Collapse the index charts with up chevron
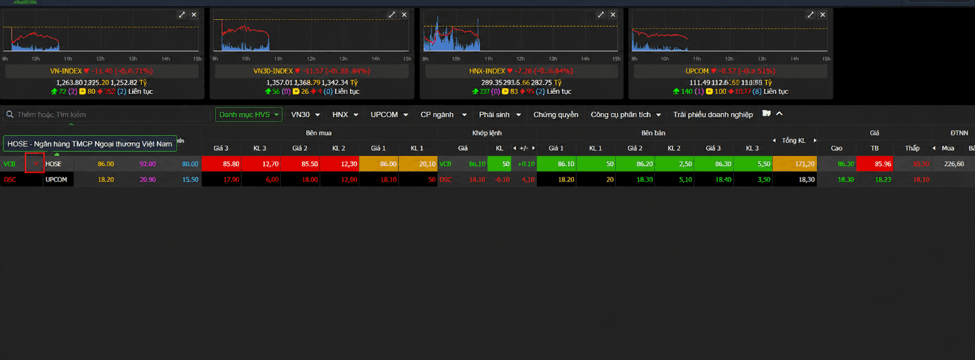Image resolution: width=975 pixels, height=360 pixels. (x=779, y=114)
